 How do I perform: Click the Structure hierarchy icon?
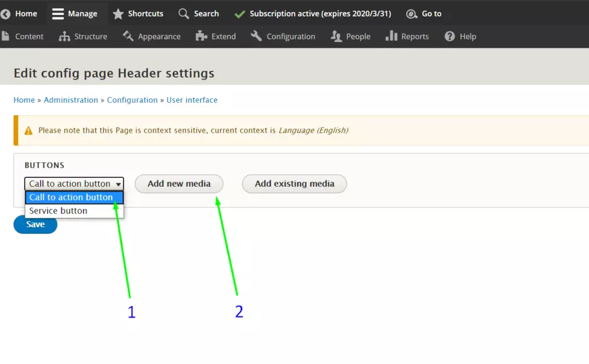pos(65,36)
